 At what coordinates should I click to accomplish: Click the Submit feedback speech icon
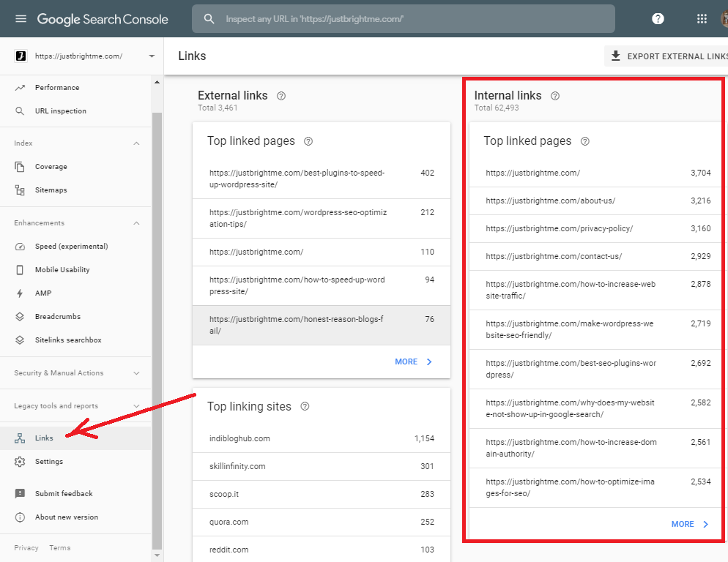(20, 493)
